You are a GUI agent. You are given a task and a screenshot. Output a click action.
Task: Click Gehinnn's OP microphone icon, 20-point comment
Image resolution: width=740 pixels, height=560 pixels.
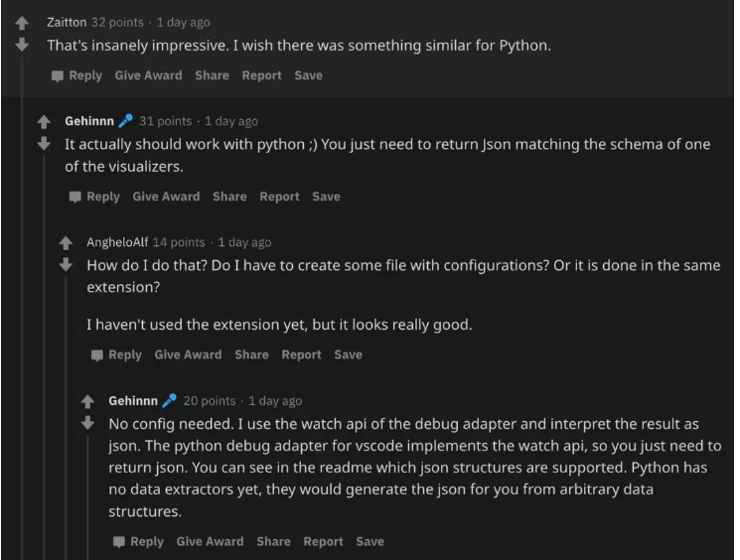point(170,400)
